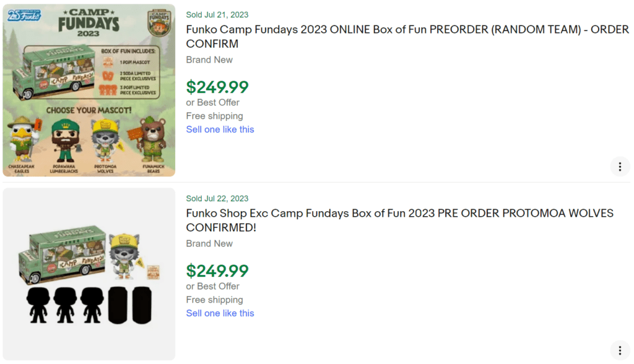This screenshot has width=634, height=364.
Task: Click 'Free shipping' on the Wolves listing
Action: pos(214,300)
